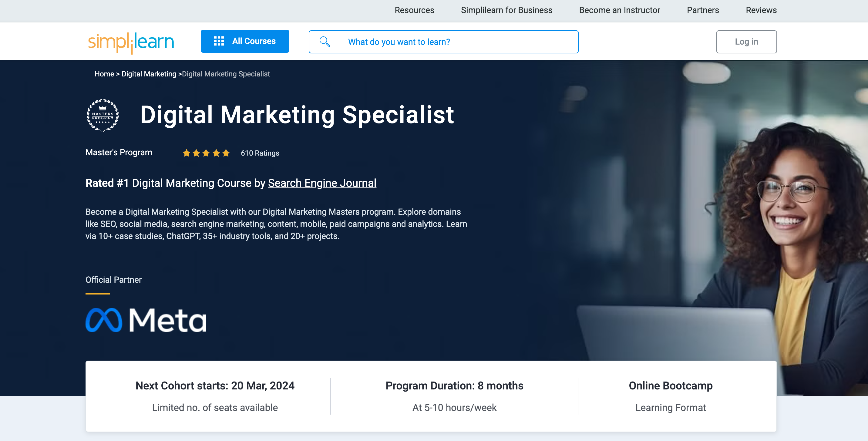
Task: Click the Simplilearn logo
Action: [131, 42]
